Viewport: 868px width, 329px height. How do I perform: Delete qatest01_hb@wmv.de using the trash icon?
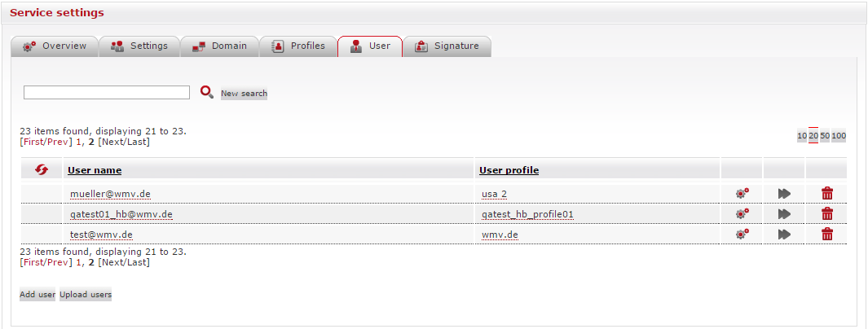pyautogui.click(x=827, y=214)
